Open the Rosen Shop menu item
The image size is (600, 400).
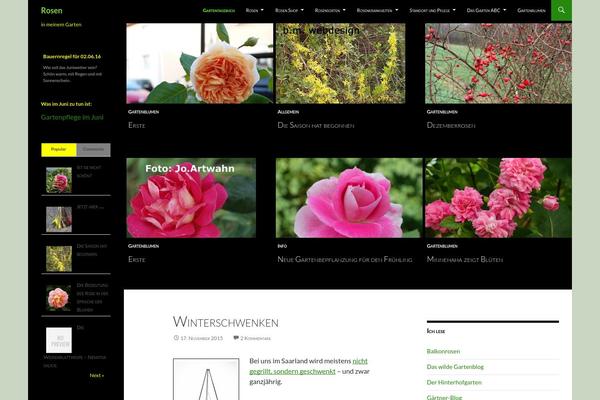(x=286, y=10)
